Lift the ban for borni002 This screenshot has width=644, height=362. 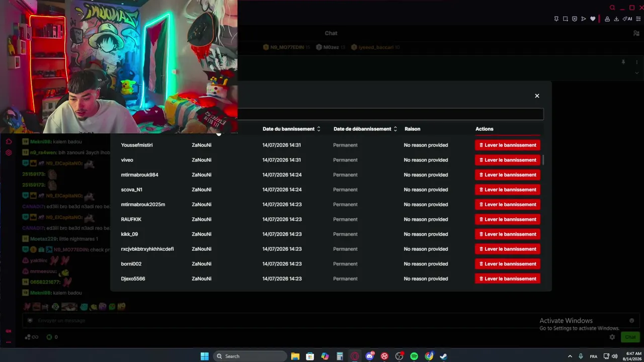508,264
